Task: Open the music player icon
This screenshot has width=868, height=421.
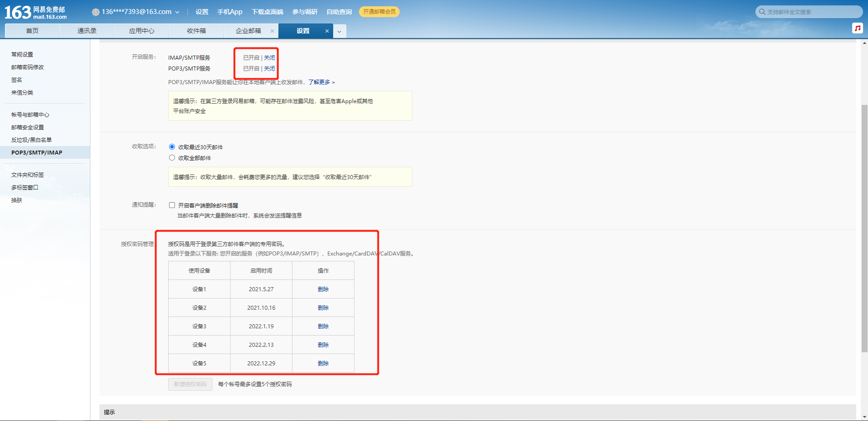Action: [857, 28]
